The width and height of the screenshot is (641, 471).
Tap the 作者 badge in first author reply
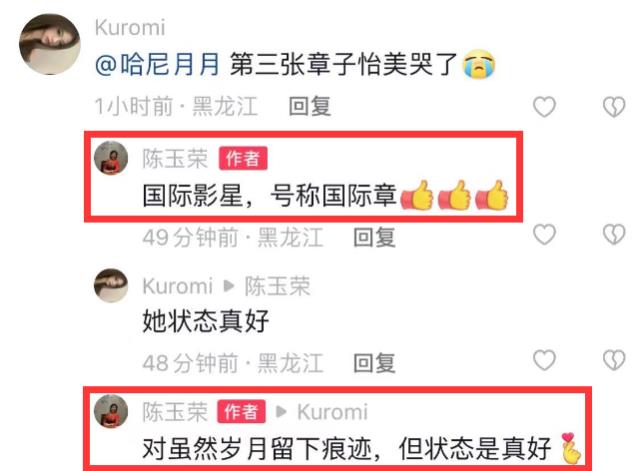[x=243, y=158]
